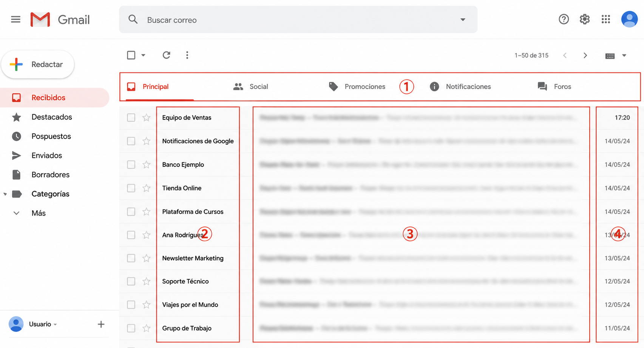Click the 11/05/24 date
The image size is (644, 348).
click(x=617, y=328)
